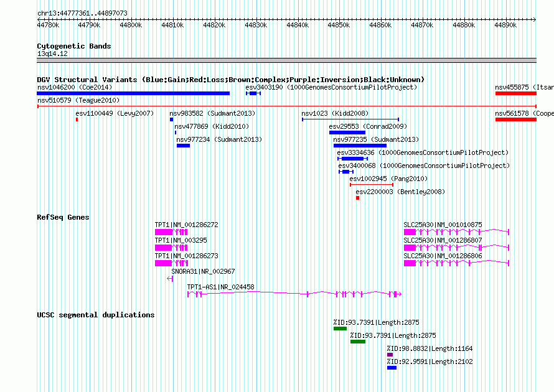Screen dimensions: 554x392
Task: Click the nsv983582 (Sudmant2013) blue marker
Action: (x=171, y=119)
